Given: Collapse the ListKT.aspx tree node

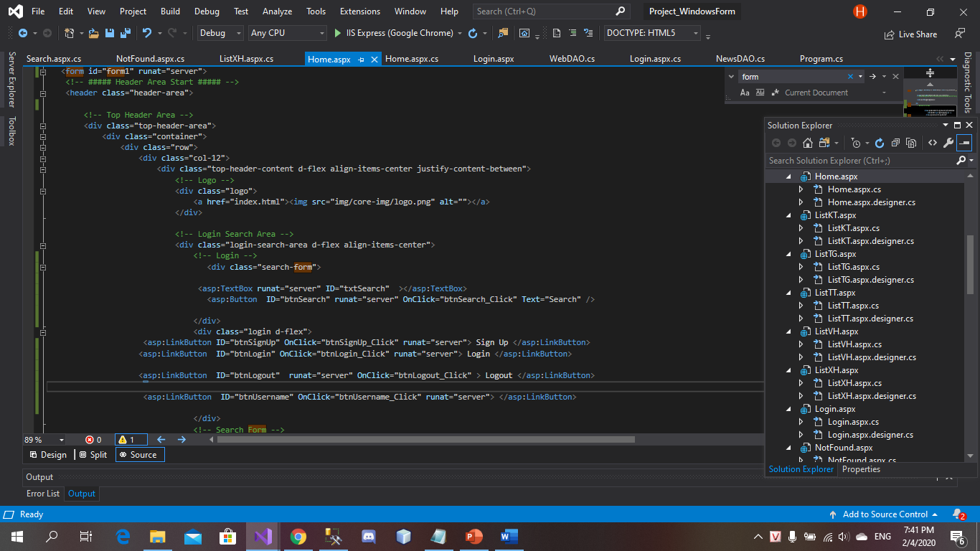Looking at the screenshot, I should point(788,215).
